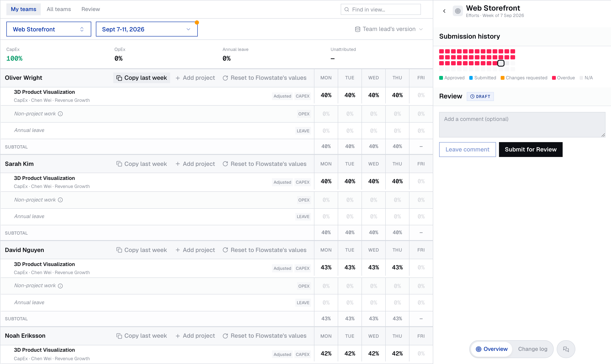Click the CapEx 100% summary value
The width and height of the screenshot is (611, 364).
pyautogui.click(x=14, y=59)
